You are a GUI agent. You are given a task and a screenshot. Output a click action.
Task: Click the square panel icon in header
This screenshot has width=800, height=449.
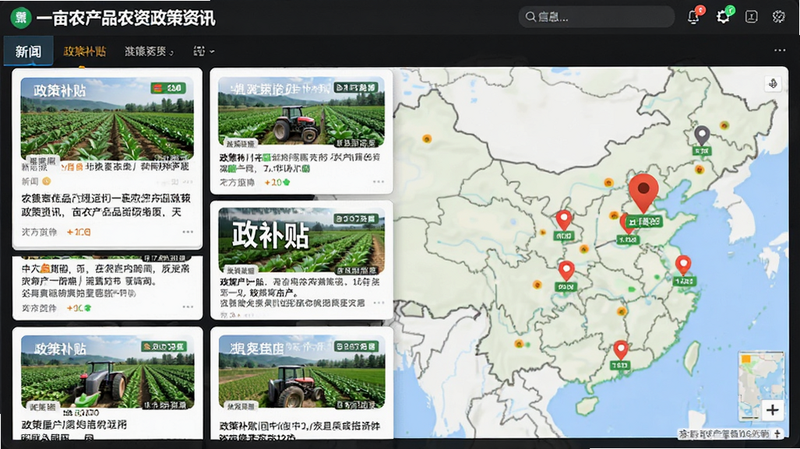tap(751, 17)
